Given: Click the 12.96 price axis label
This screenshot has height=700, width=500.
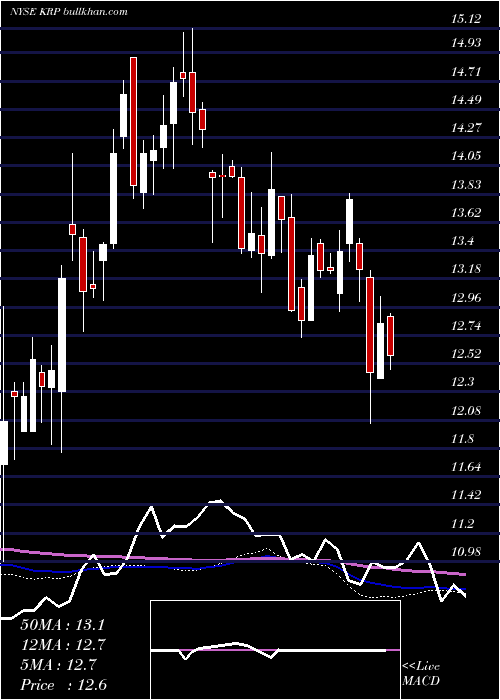Looking at the screenshot, I should [467, 298].
